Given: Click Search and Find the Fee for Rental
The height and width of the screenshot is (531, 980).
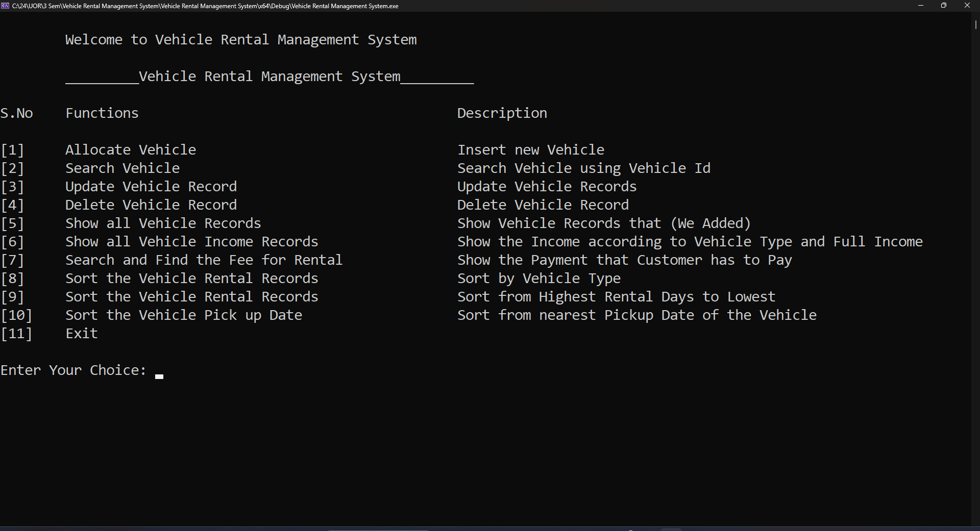Looking at the screenshot, I should tap(204, 260).
